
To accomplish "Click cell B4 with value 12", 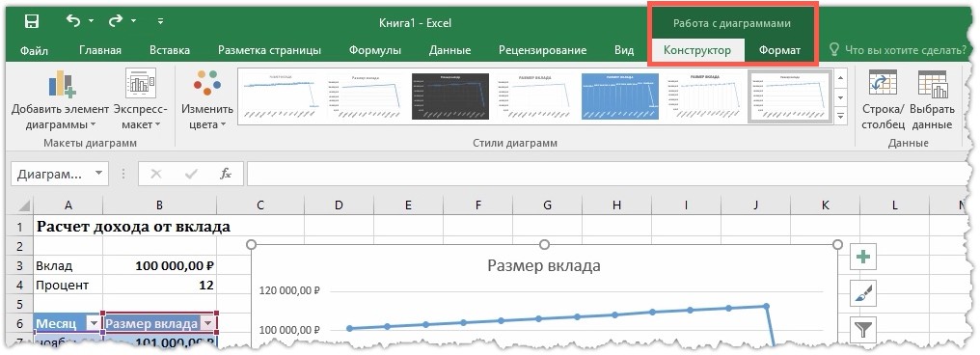I will click(160, 285).
